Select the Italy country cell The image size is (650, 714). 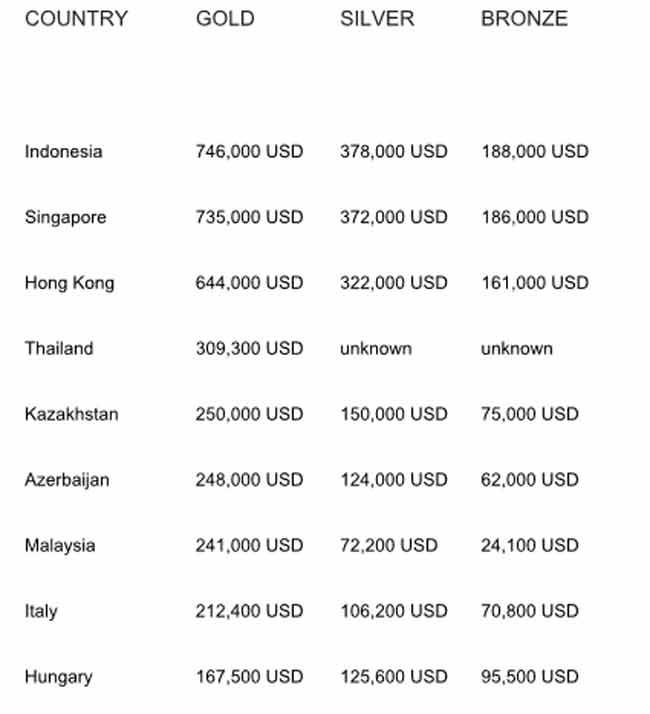pos(41,611)
